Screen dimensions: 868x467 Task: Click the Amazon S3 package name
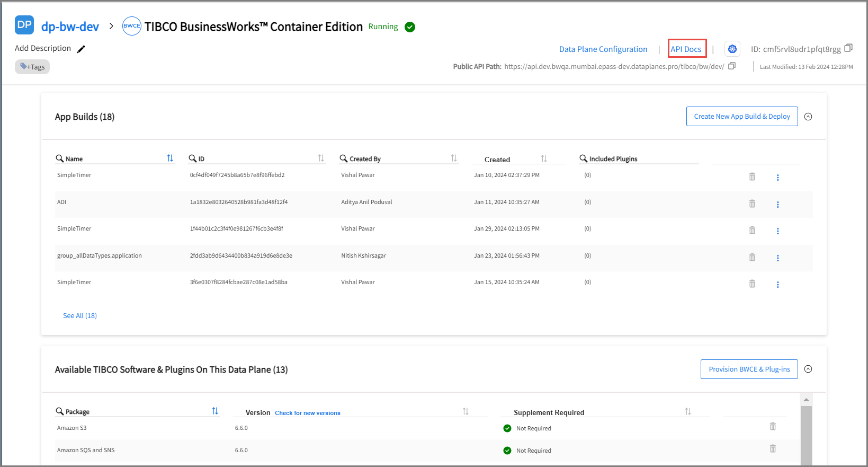(71, 428)
